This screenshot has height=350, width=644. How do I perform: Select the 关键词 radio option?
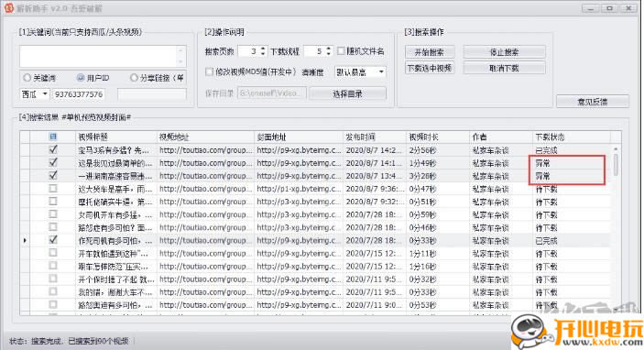pyautogui.click(x=27, y=78)
